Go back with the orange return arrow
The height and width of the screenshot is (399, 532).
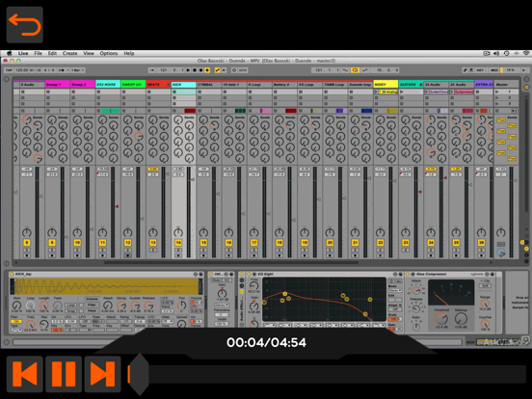point(25,25)
